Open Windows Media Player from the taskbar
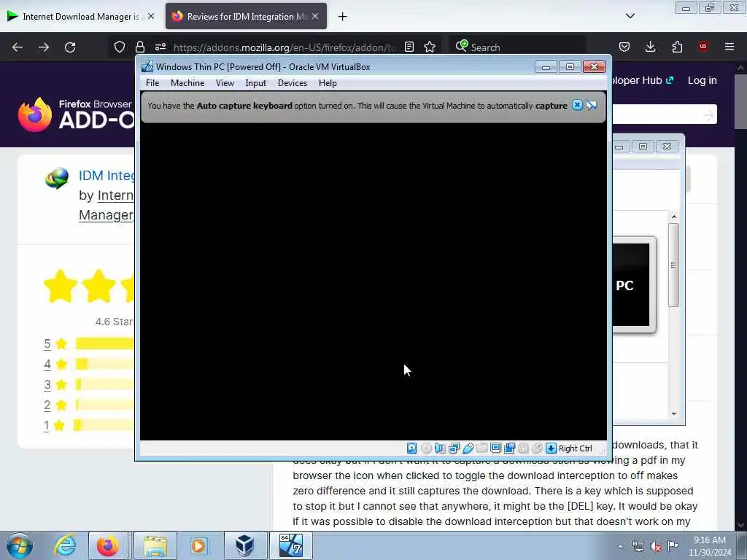 [x=198, y=545]
